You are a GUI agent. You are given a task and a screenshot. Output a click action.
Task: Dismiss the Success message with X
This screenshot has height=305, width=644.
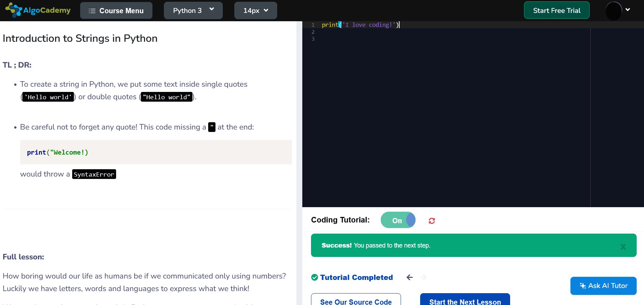click(x=623, y=247)
